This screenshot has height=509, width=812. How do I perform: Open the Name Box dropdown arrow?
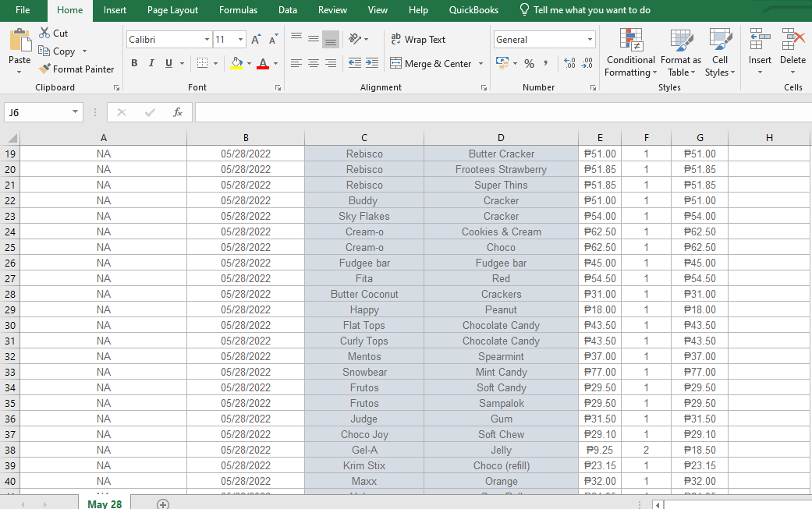click(x=75, y=111)
